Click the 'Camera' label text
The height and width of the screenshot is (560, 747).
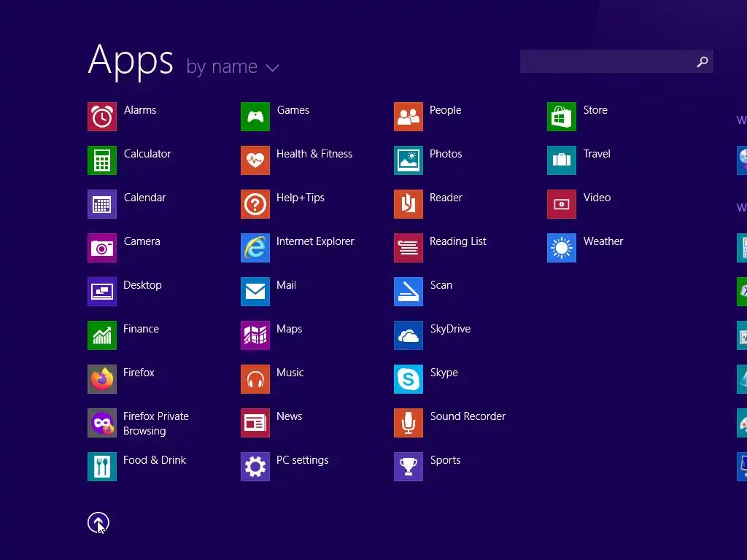[x=142, y=241]
